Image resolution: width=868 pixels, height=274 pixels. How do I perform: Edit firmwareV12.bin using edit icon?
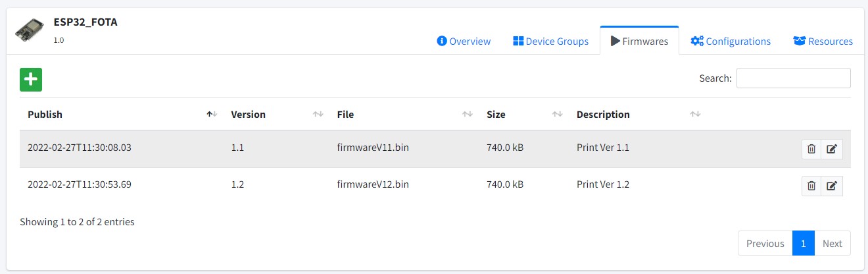pyautogui.click(x=832, y=186)
